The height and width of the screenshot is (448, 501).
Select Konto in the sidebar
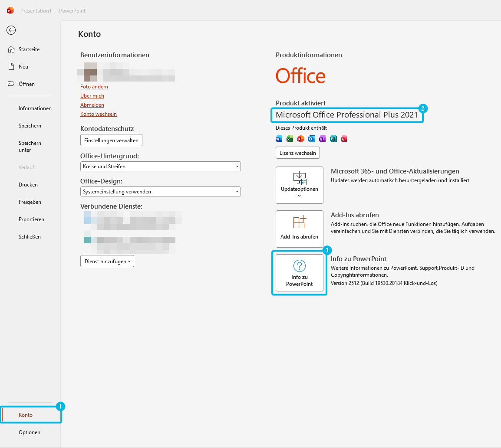[x=30, y=415]
